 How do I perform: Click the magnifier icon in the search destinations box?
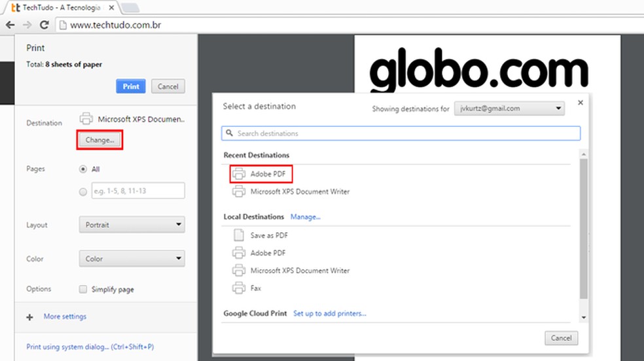(x=230, y=133)
